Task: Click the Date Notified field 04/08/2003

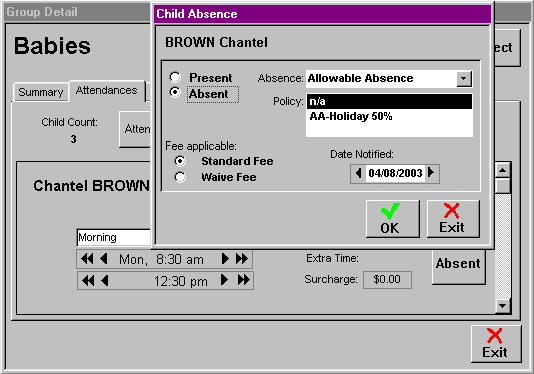Action: [395, 173]
